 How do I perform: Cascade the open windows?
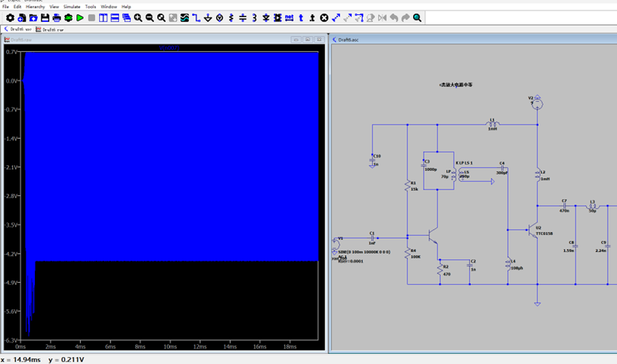[126, 18]
